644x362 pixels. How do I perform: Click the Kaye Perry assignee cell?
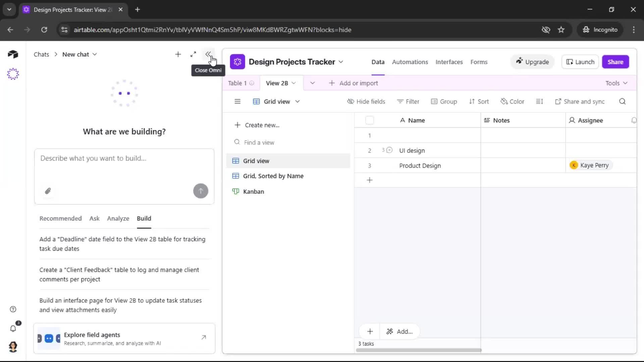(x=601, y=165)
